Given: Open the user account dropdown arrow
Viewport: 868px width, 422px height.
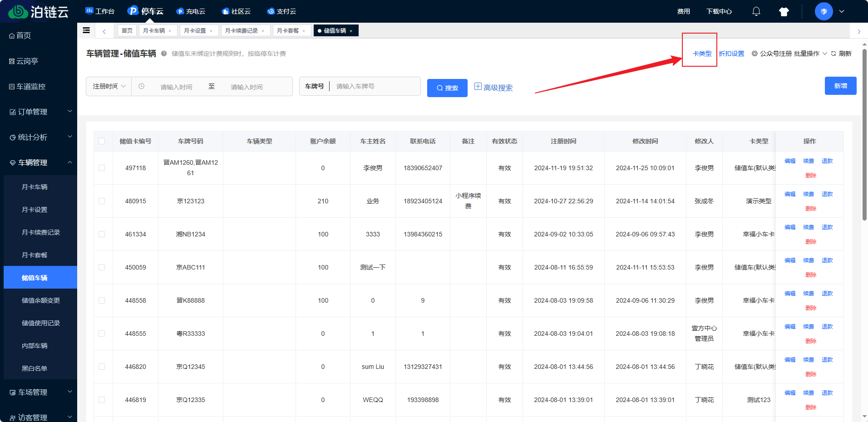Looking at the screenshot, I should coord(842,11).
